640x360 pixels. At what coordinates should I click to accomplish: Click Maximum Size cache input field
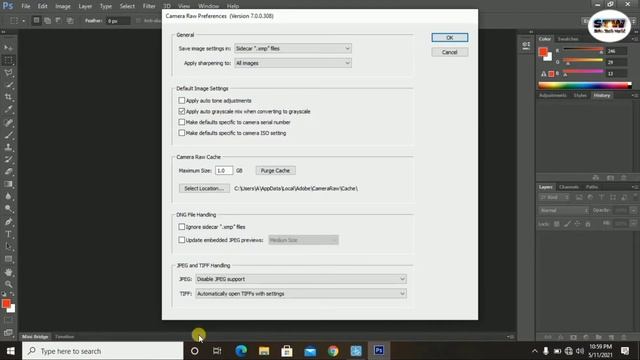(x=224, y=171)
